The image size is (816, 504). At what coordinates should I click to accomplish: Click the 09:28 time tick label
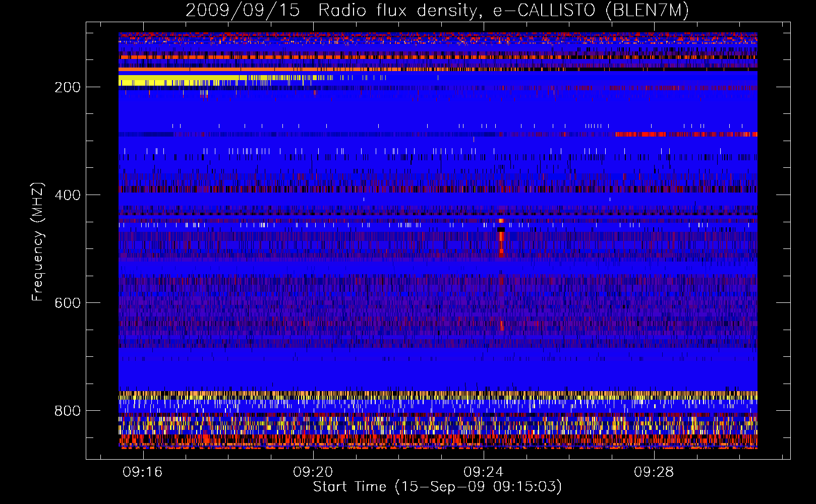654,472
